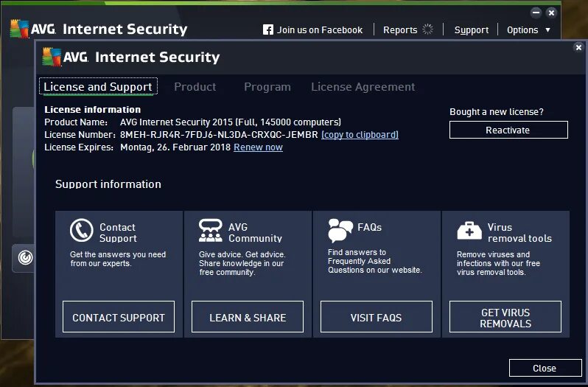Image resolution: width=588 pixels, height=387 pixels.
Task: Click the GET VIRUS REMOVALS button
Action: point(505,317)
